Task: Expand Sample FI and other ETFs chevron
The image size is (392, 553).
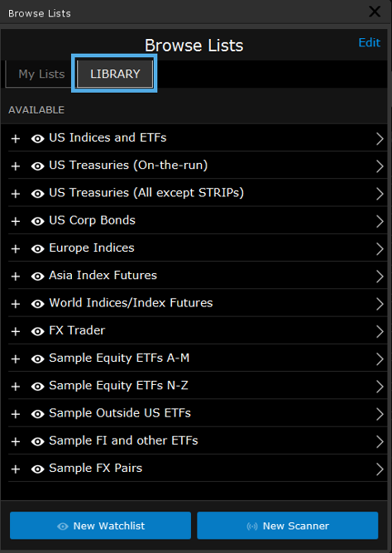Action: click(x=380, y=441)
